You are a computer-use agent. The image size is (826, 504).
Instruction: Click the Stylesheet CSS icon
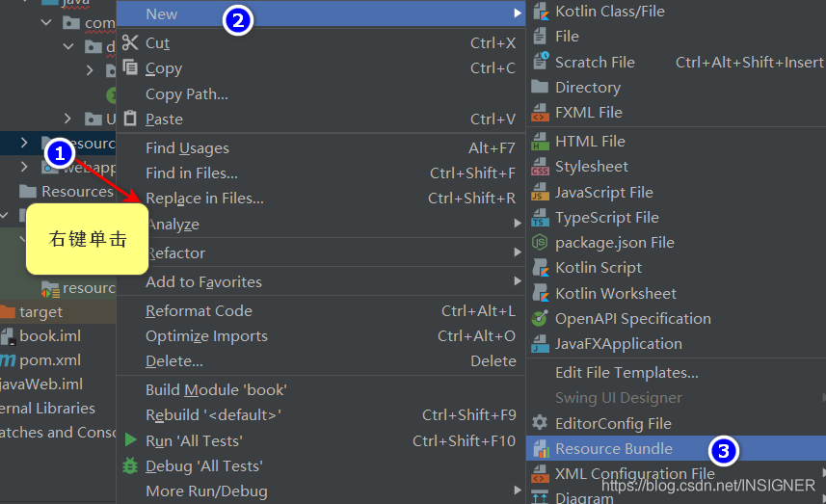(540, 167)
